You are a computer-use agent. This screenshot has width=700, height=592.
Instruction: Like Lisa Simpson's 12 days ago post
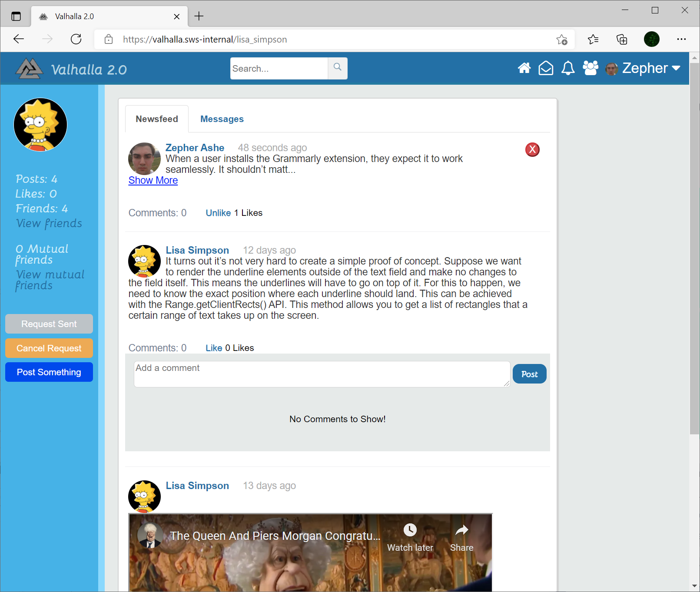click(214, 348)
